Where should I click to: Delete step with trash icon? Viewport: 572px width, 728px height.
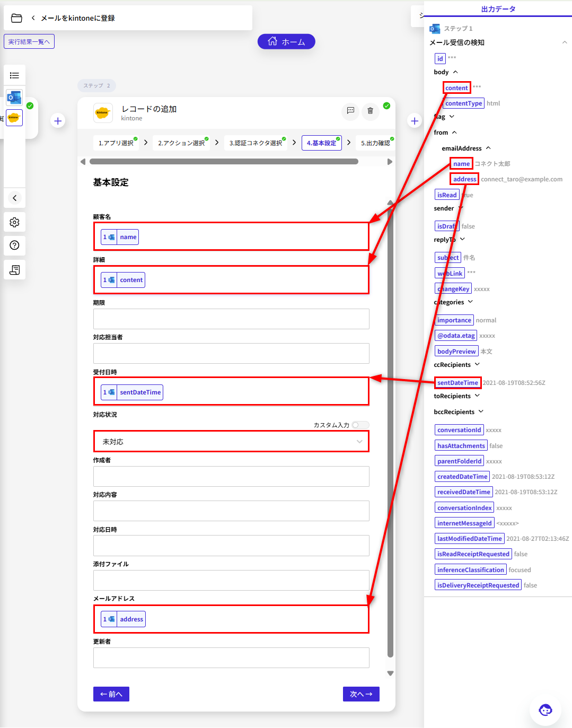tap(370, 111)
